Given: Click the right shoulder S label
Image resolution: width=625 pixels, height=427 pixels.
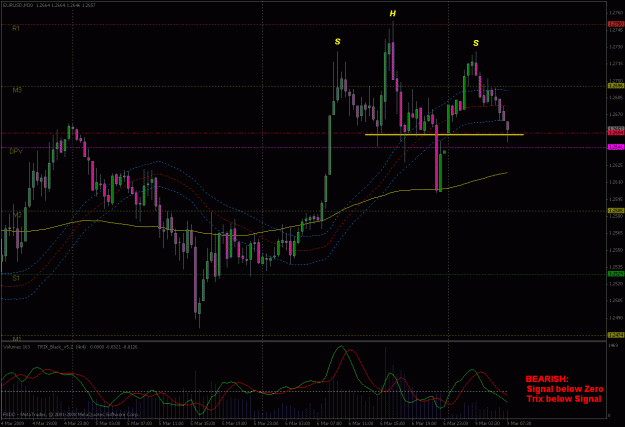Looking at the screenshot, I should (476, 43).
